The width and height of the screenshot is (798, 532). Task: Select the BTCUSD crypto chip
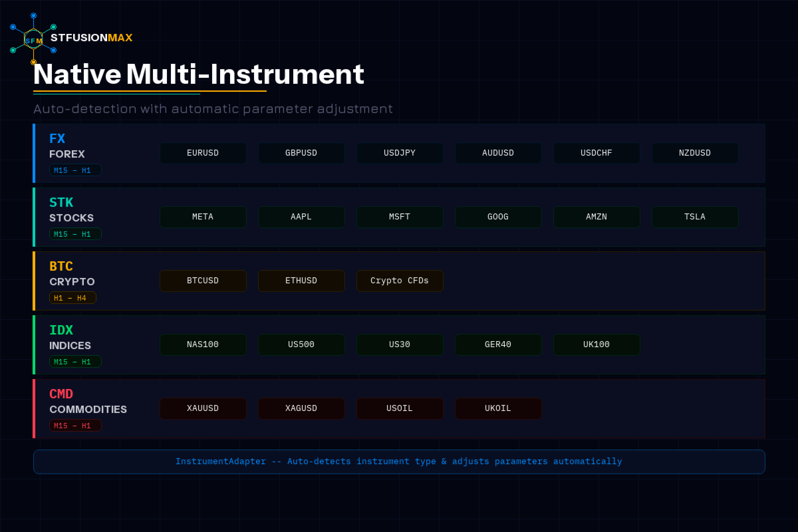click(203, 281)
